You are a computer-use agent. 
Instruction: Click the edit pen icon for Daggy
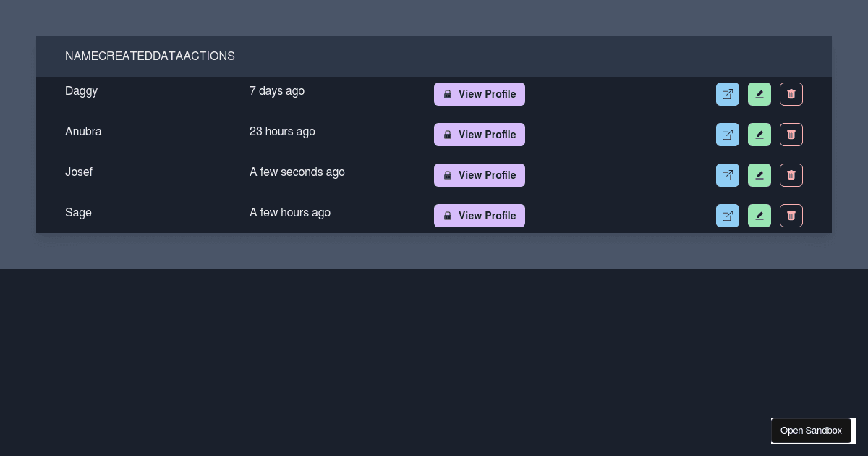(x=759, y=94)
